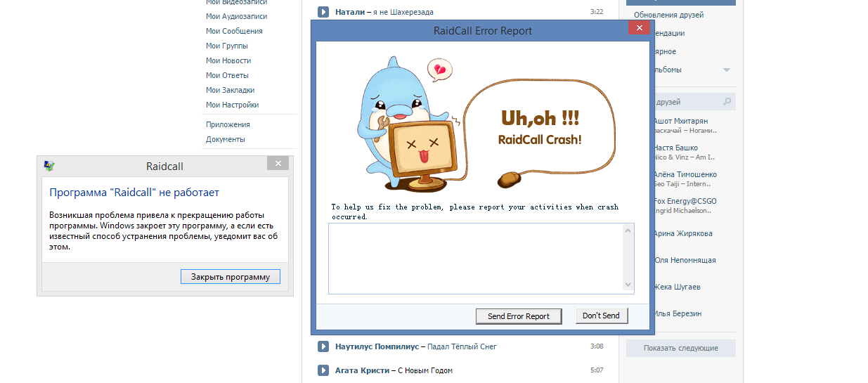
Task: Open Мои Закладки in left menu
Action: [x=230, y=90]
